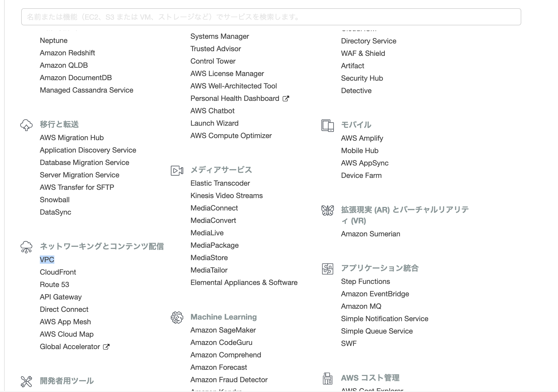Open MediaConvert
The image size is (558, 392).
coord(214,220)
